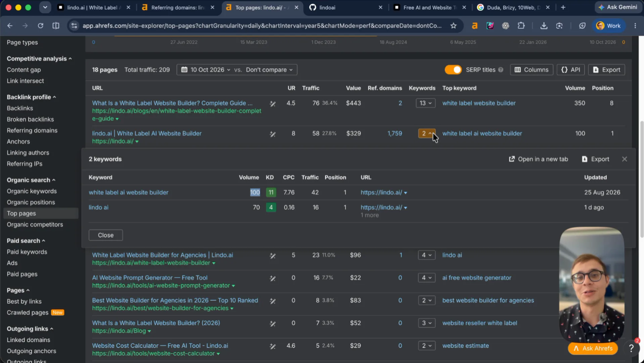The width and height of the screenshot is (644, 363).
Task: Switch to Referring domains browser tab
Action: click(x=178, y=7)
